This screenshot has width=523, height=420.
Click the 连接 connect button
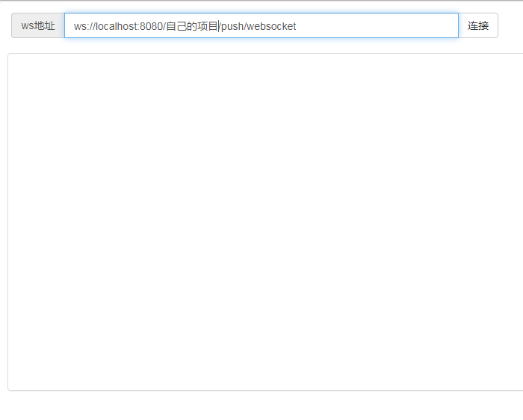point(478,25)
